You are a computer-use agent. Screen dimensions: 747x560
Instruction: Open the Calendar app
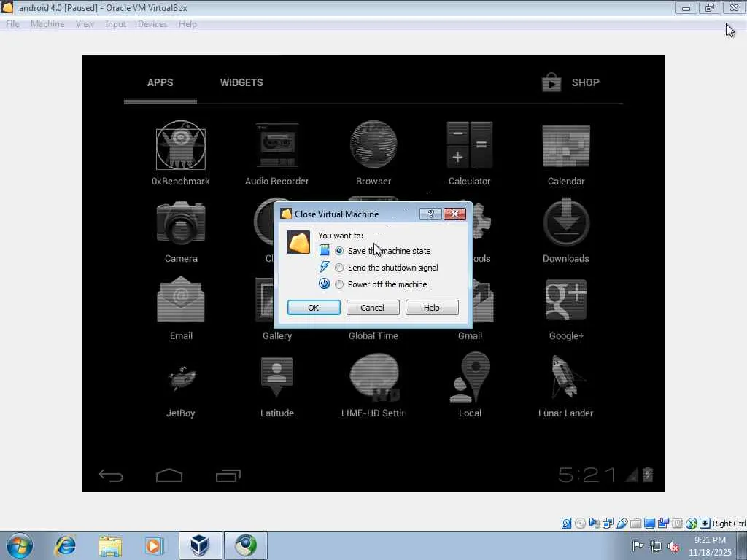point(566,153)
